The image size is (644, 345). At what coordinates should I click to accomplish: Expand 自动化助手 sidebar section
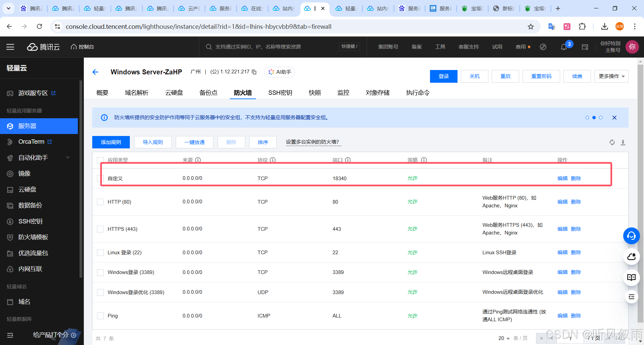click(x=39, y=157)
